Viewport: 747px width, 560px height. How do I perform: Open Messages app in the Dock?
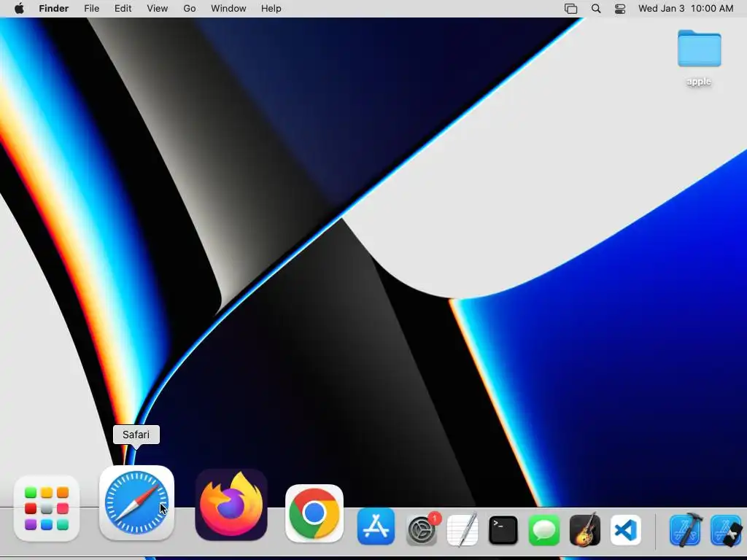[x=544, y=530]
